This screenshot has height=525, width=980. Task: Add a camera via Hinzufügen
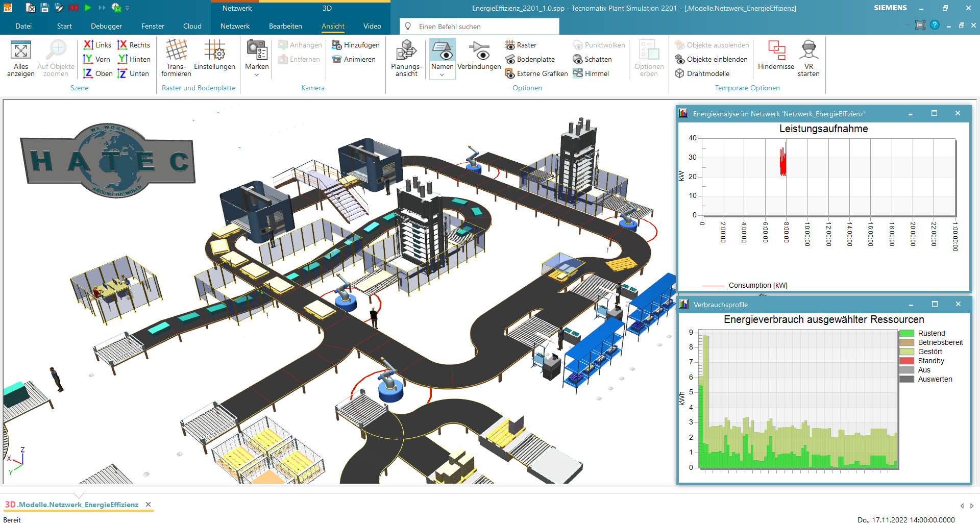click(356, 45)
